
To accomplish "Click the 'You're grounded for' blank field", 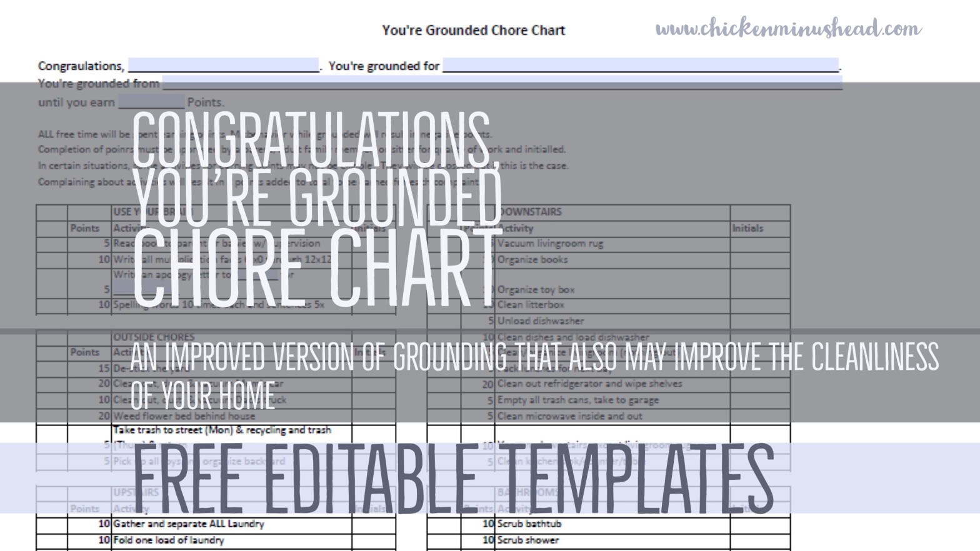I will pos(640,66).
